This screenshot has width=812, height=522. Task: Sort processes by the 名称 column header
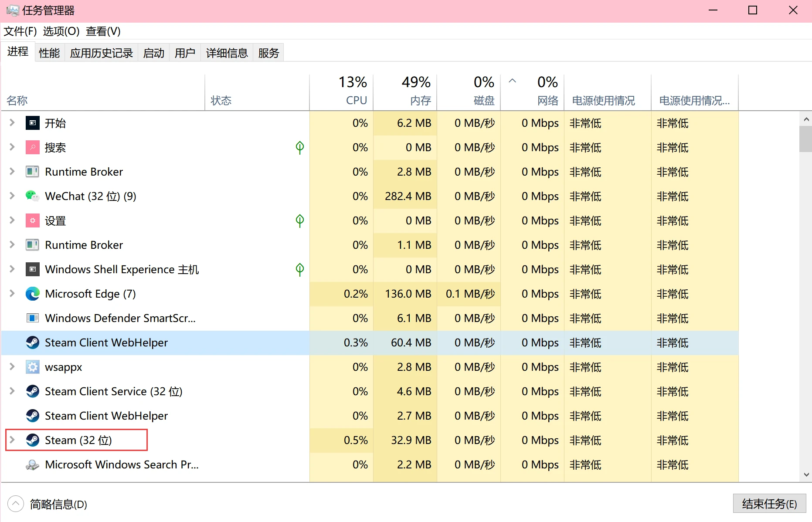pos(103,92)
